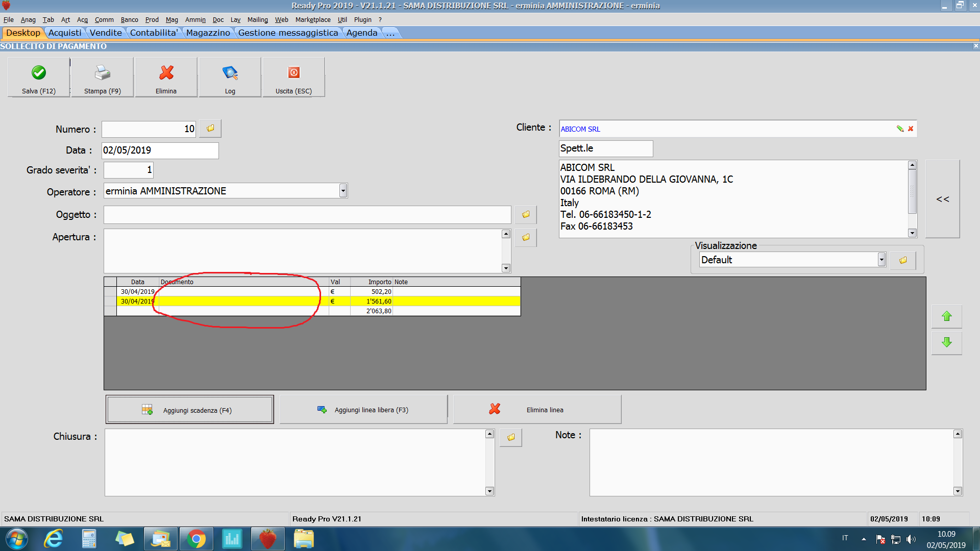Switch to the Agenda tab
The height and width of the screenshot is (551, 980).
pos(362,33)
